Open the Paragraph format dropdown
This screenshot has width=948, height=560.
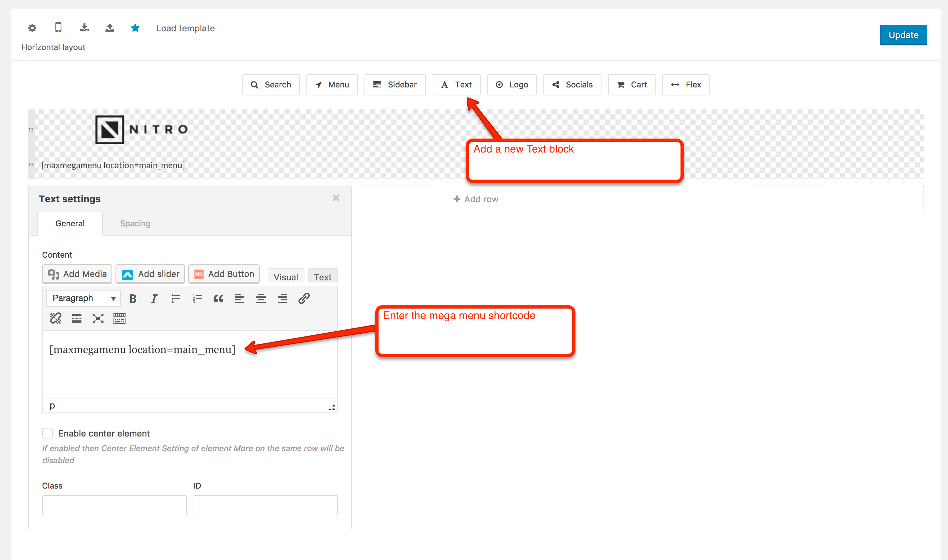coord(83,298)
